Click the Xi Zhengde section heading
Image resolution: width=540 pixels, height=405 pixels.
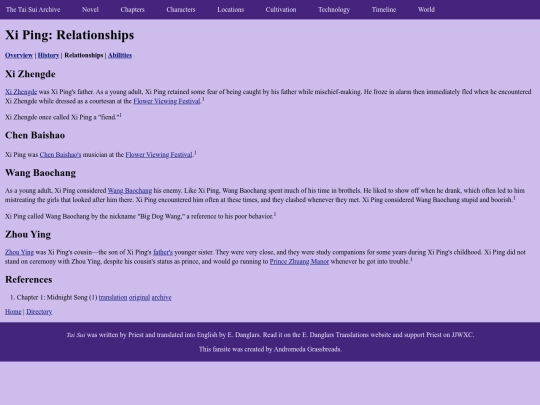tap(30, 74)
